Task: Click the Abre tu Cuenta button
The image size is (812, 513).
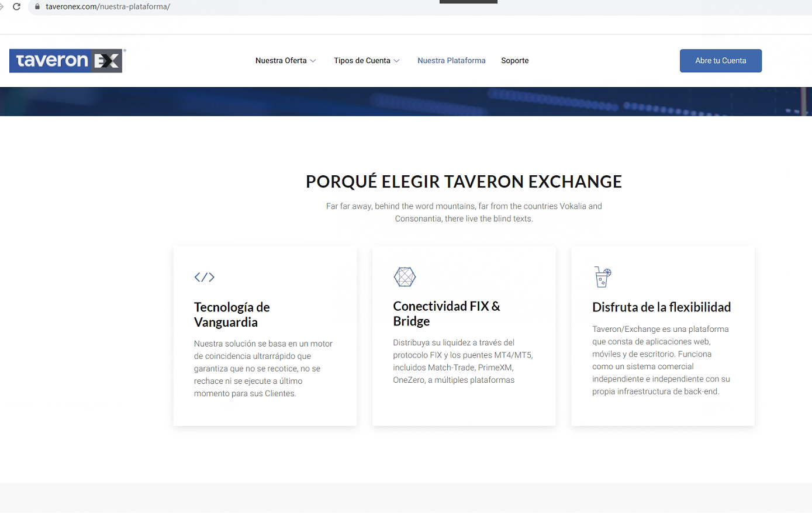Action: pos(721,61)
